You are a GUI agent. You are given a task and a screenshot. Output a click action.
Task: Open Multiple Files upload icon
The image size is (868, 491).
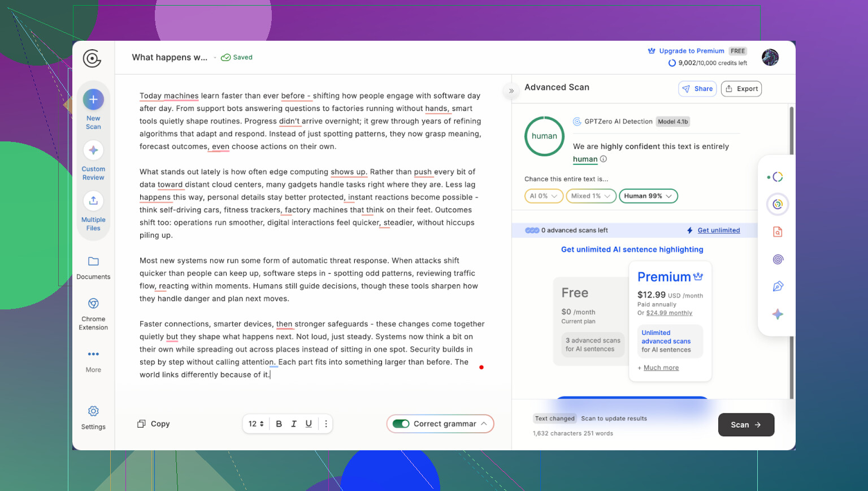click(93, 201)
